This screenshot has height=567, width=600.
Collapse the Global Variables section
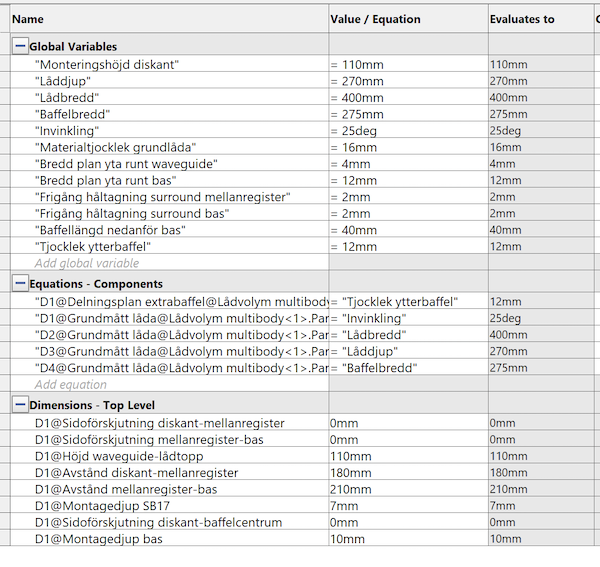tap(20, 46)
